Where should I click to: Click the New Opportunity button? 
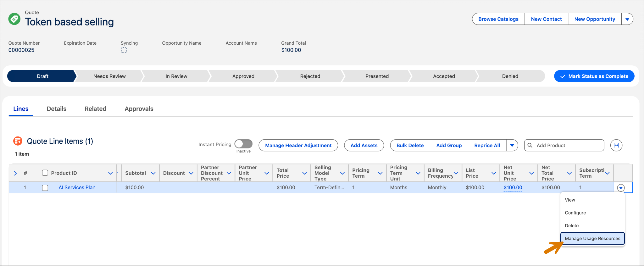[595, 19]
